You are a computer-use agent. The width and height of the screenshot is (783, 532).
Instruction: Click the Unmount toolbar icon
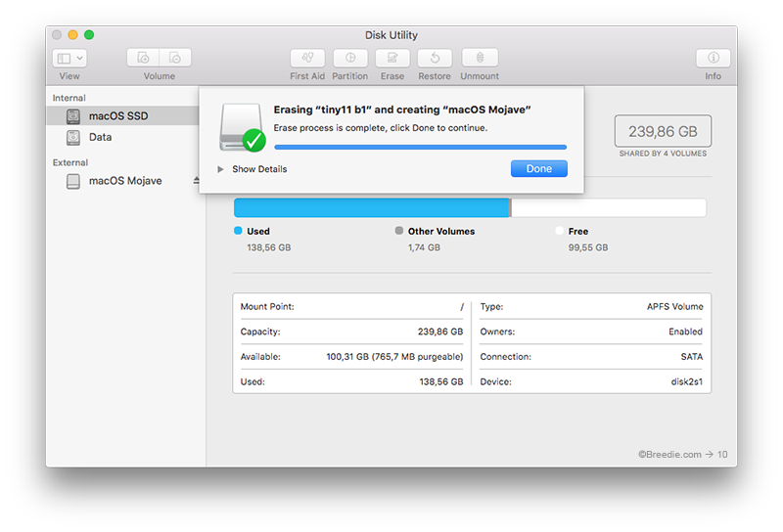(480, 58)
